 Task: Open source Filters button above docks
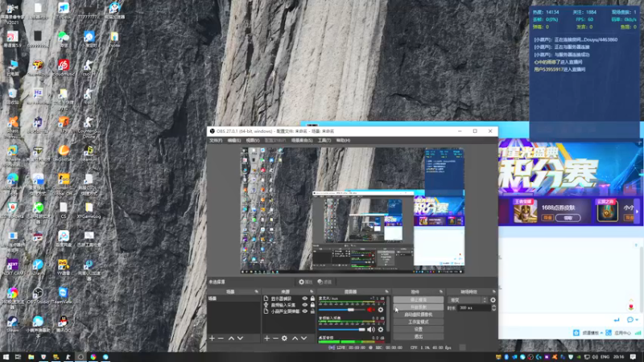(x=324, y=282)
